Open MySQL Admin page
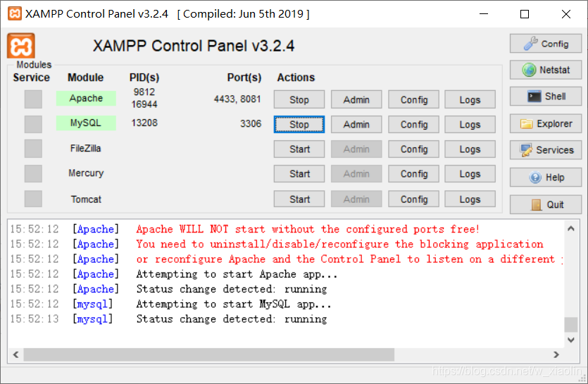Viewport: 588px width, 384px height. pyautogui.click(x=356, y=124)
